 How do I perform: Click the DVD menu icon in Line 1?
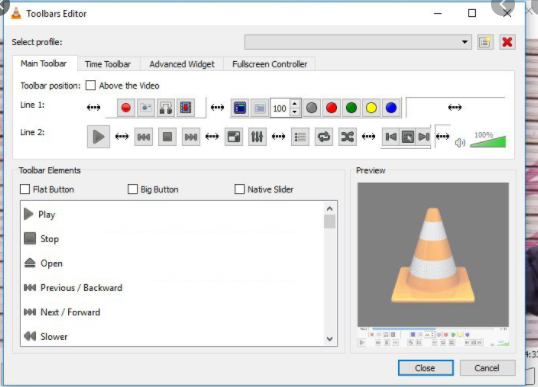pyautogui.click(x=240, y=108)
